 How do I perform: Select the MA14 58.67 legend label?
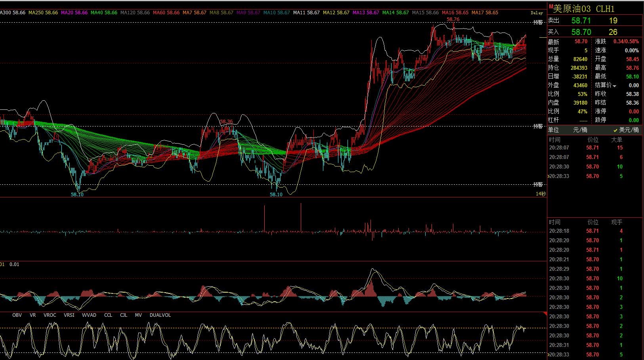coord(396,13)
